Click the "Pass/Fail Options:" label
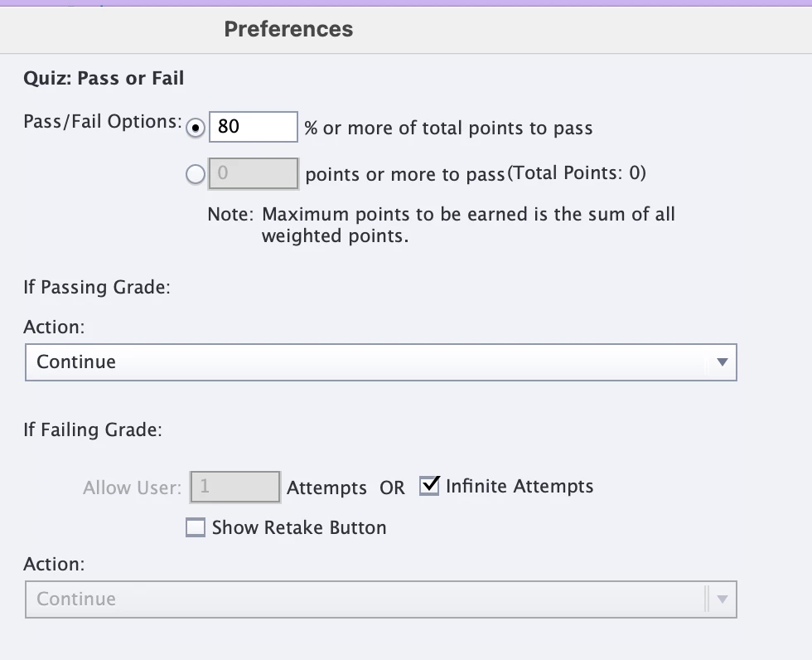812x660 pixels. (103, 121)
